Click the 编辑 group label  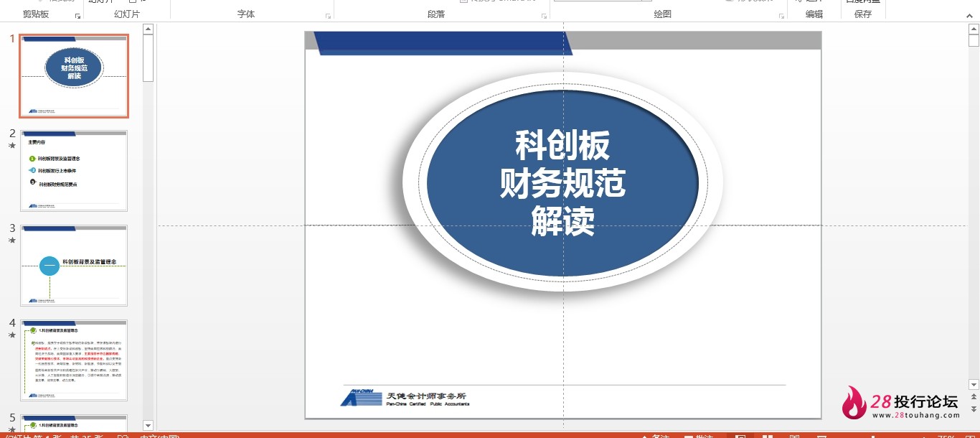814,14
